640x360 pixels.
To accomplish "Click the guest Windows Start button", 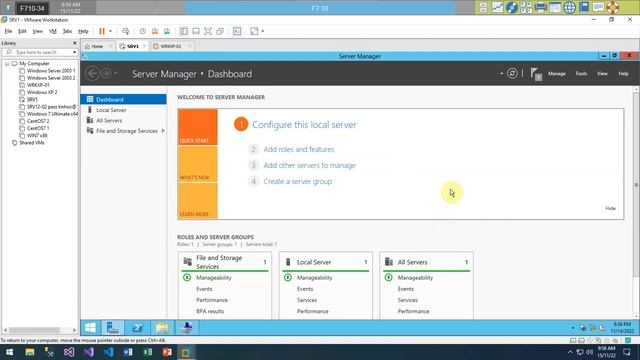I will pyautogui.click(x=90, y=328).
